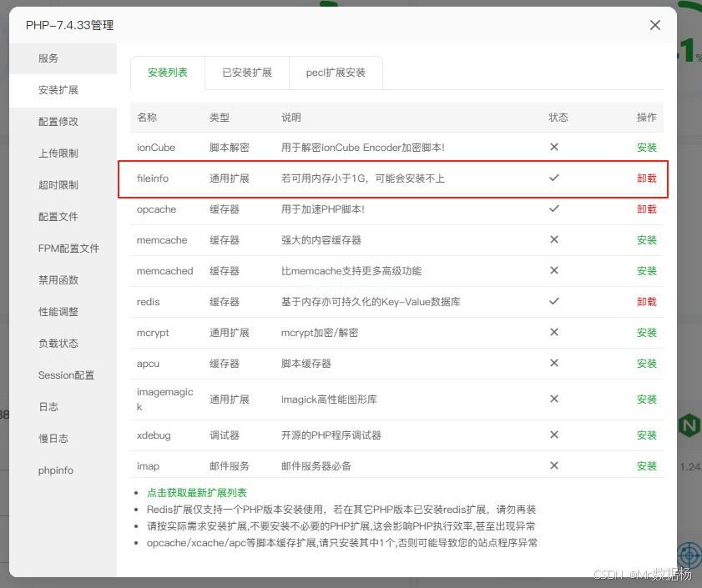
Task: Uninstall the opcache extension
Action: point(646,209)
